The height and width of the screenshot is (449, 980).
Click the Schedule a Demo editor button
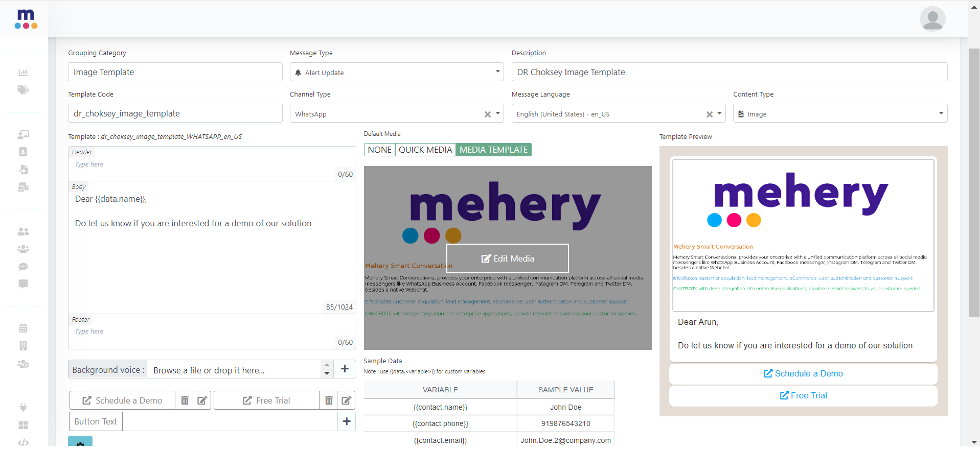(123, 400)
